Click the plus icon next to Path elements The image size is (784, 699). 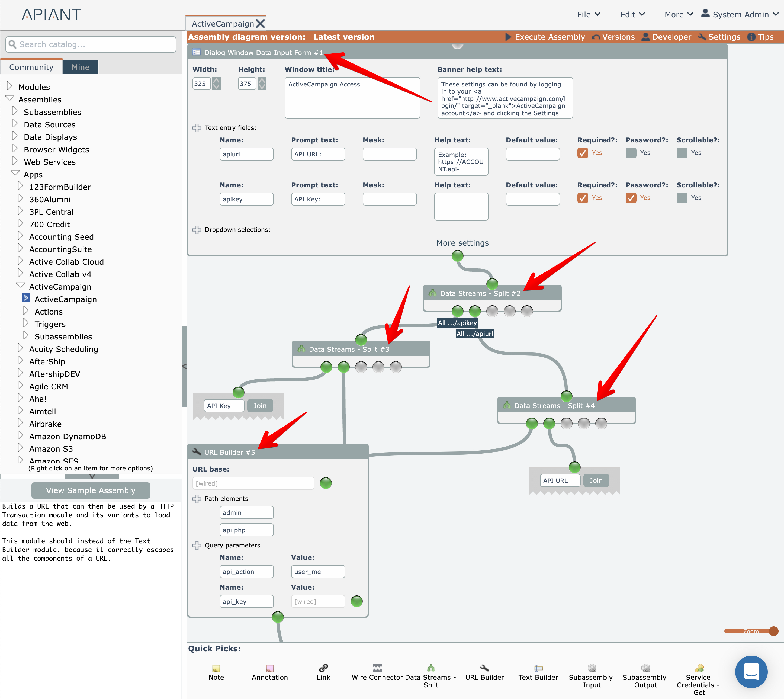197,499
